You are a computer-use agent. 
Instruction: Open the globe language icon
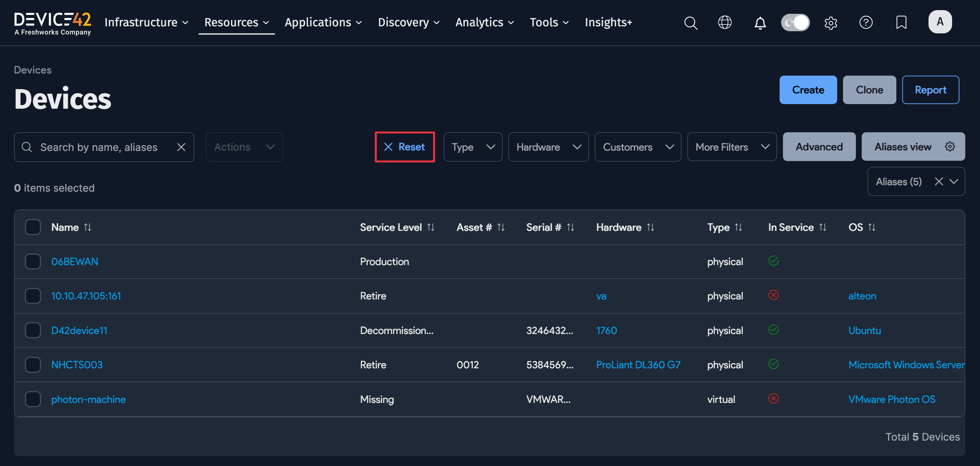tap(725, 22)
